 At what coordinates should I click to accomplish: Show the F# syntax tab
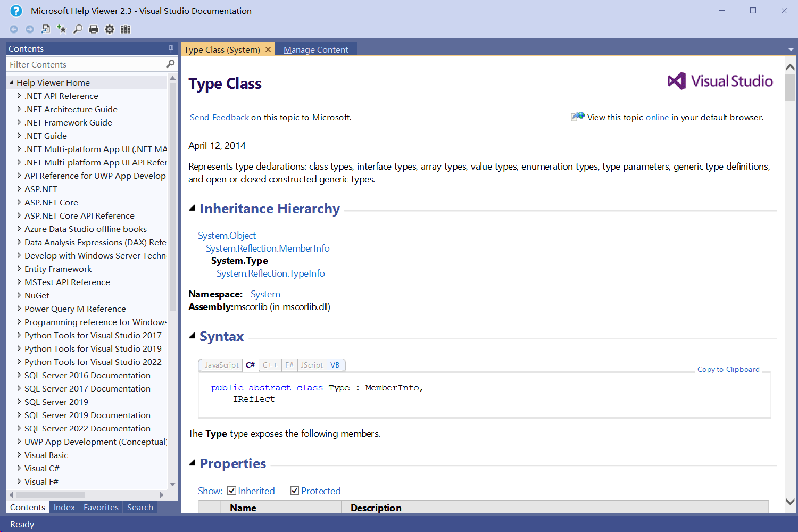tap(289, 365)
